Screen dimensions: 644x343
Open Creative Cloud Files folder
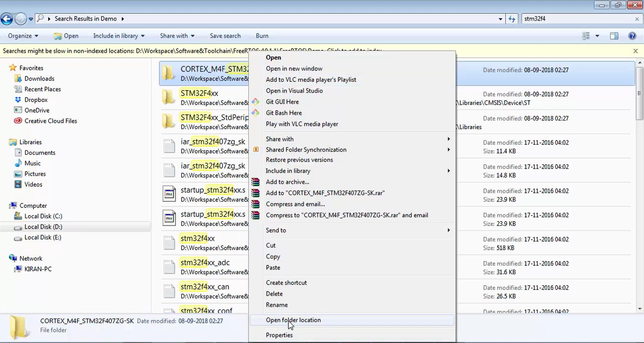51,121
